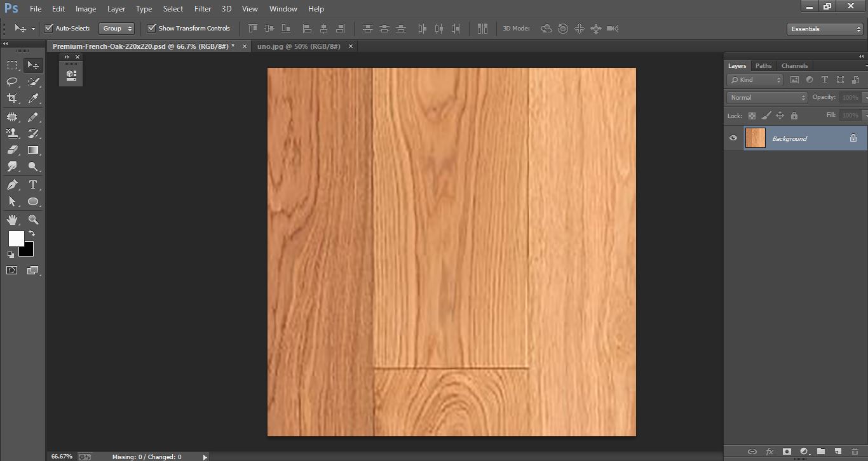Add a layer mask to the Background layer

(x=787, y=451)
